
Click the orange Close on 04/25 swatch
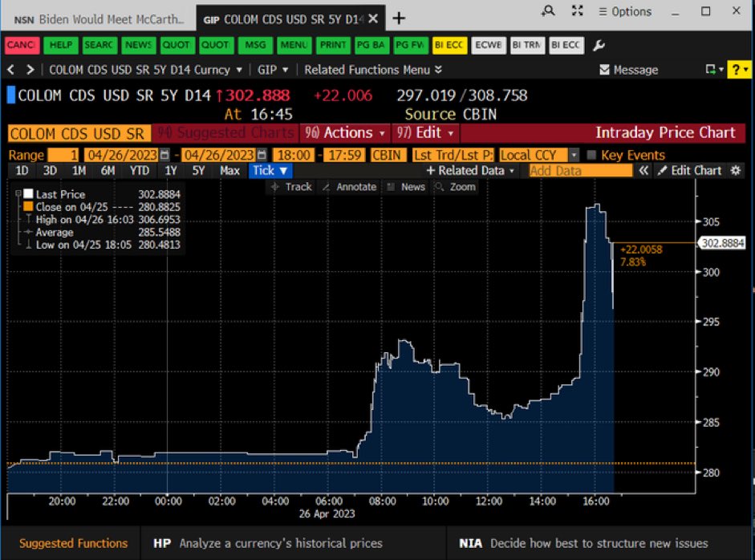pos(28,206)
